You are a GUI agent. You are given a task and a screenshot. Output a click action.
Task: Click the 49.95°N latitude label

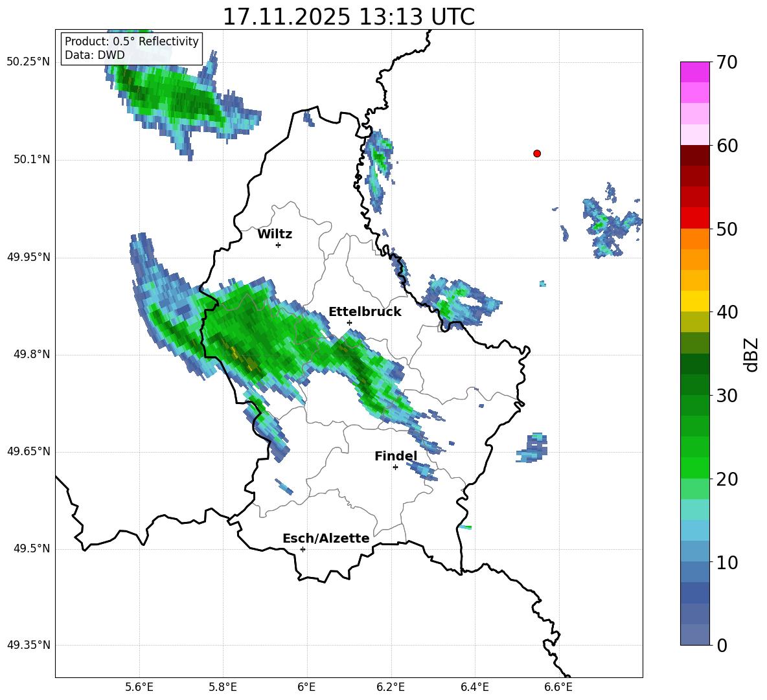pyautogui.click(x=28, y=256)
